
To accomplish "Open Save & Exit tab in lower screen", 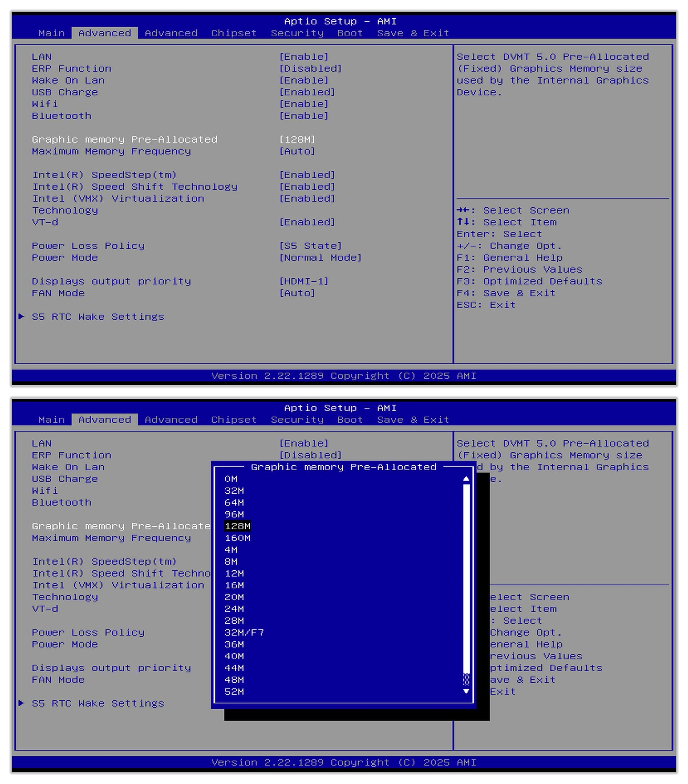I will click(412, 419).
